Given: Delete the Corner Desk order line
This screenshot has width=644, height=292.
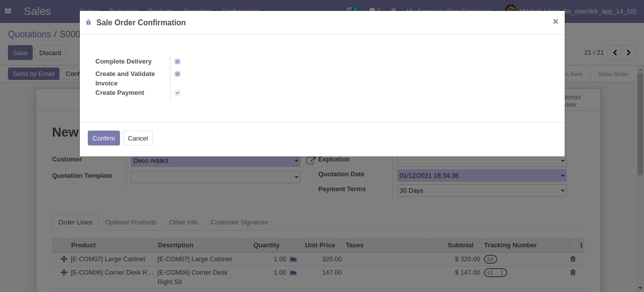Looking at the screenshot, I should click(x=573, y=272).
